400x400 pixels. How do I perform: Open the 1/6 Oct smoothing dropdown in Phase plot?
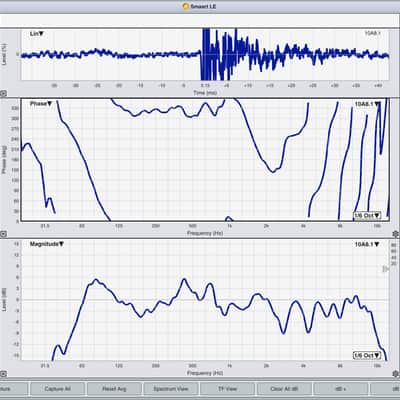(x=367, y=216)
